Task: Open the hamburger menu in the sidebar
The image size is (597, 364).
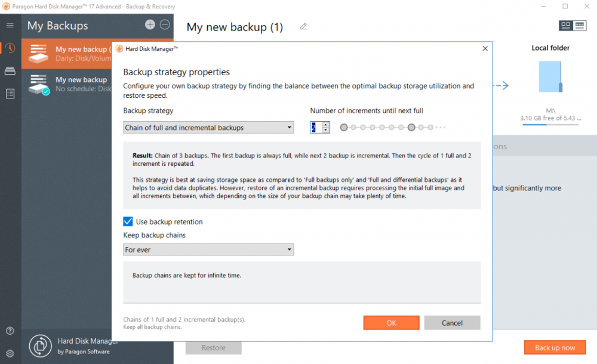Action: 10,26
